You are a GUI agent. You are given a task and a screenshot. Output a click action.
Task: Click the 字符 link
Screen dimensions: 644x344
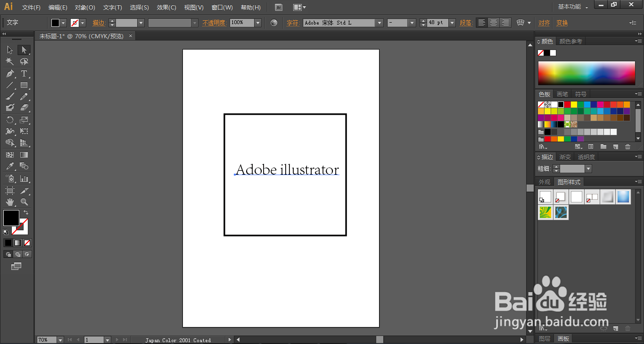click(x=293, y=23)
